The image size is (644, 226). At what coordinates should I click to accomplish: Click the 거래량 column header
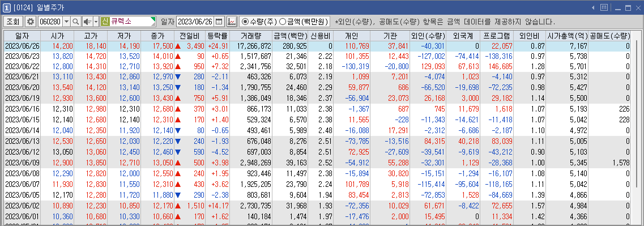251,36
